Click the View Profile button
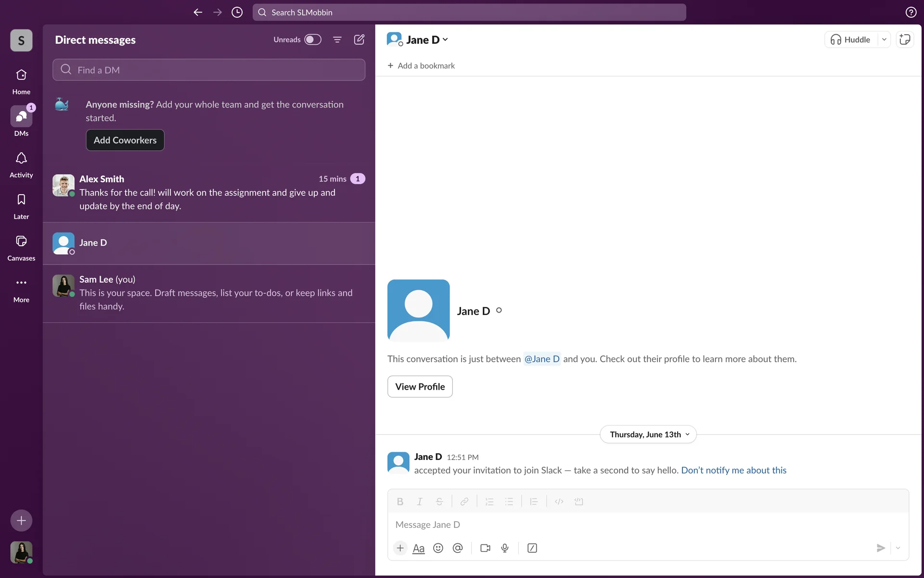Viewport: 924px width, 578px height. (420, 386)
